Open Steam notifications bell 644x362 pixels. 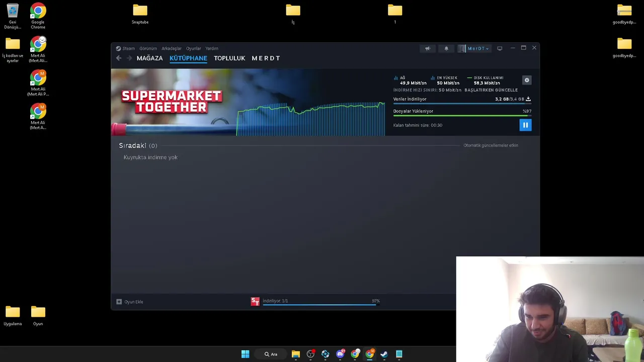(446, 48)
